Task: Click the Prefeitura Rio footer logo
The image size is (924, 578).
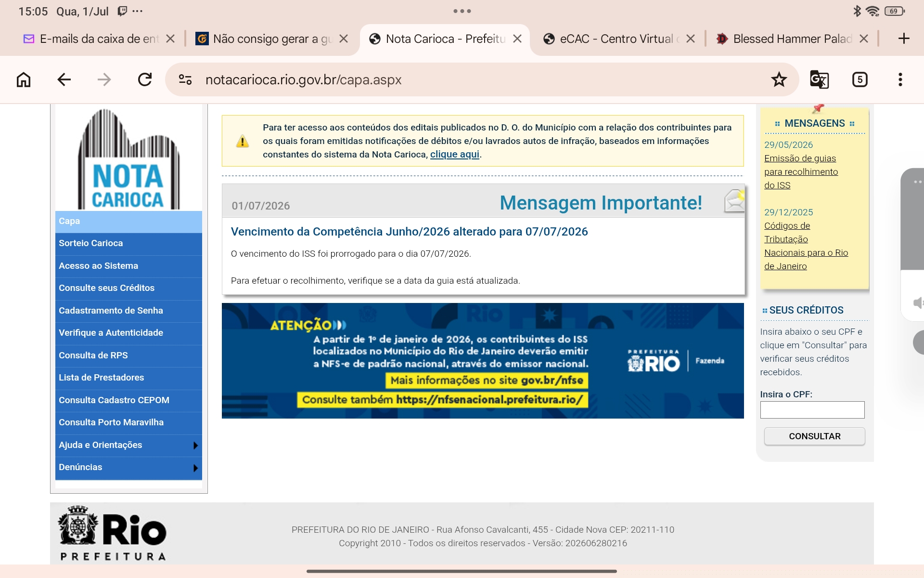Action: tap(113, 534)
